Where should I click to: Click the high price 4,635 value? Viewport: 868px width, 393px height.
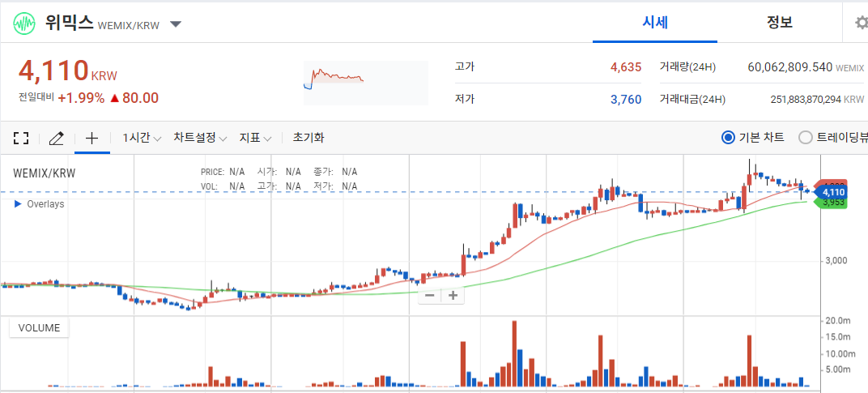pyautogui.click(x=626, y=67)
